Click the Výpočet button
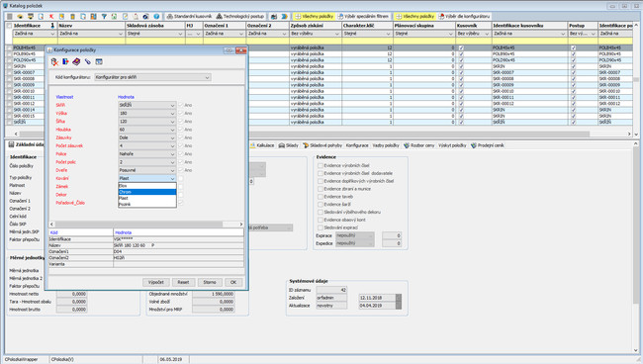The height and width of the screenshot is (364, 643). (x=156, y=282)
